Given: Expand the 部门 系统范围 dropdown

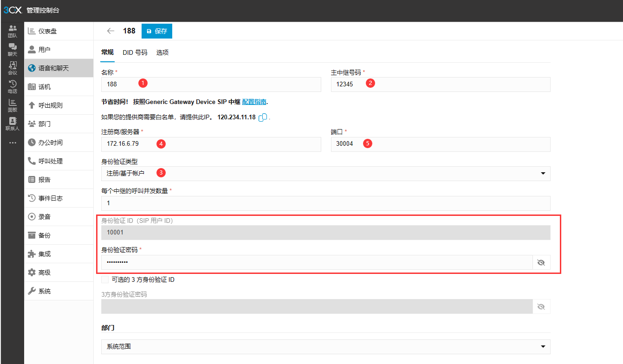Looking at the screenshot, I should [326, 347].
